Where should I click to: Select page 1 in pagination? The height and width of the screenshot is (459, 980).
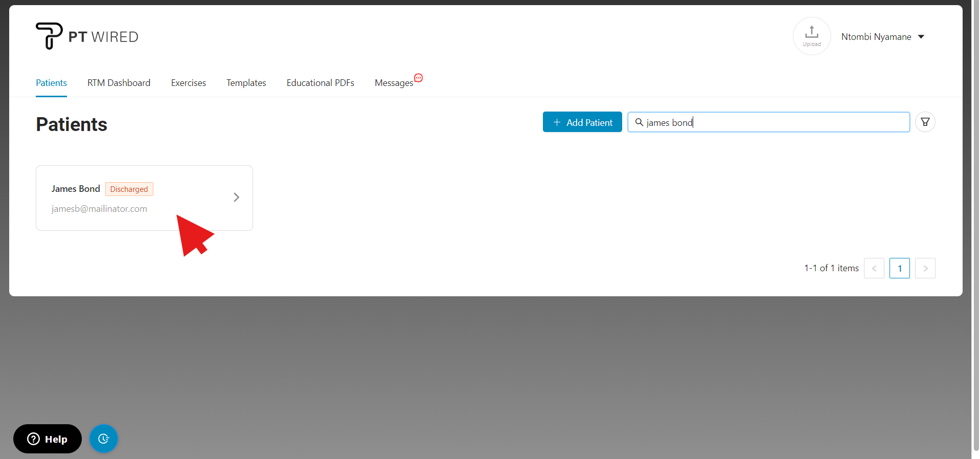point(899,268)
